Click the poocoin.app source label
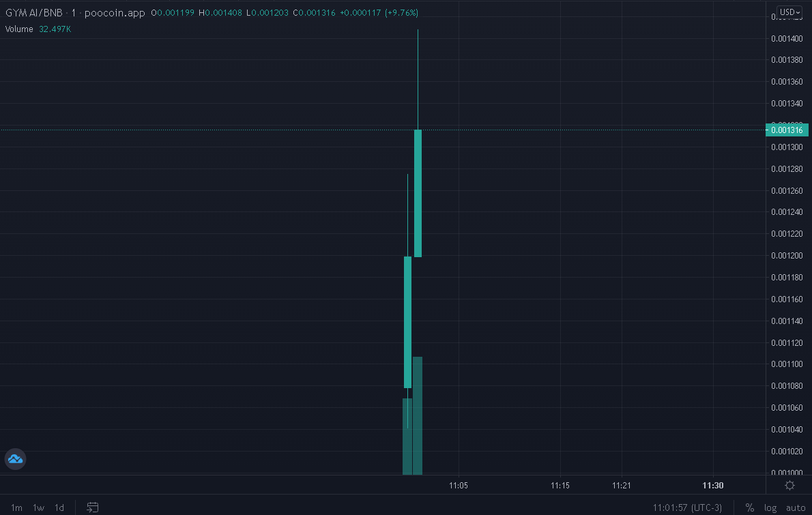Viewport: 812px width, 515px height. tap(115, 12)
